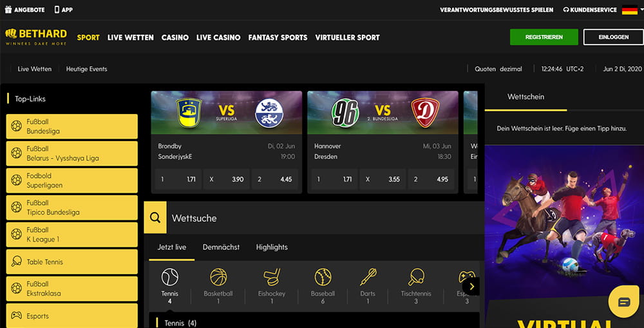
Task: Open the Live Wetten main menu
Action: (131, 37)
